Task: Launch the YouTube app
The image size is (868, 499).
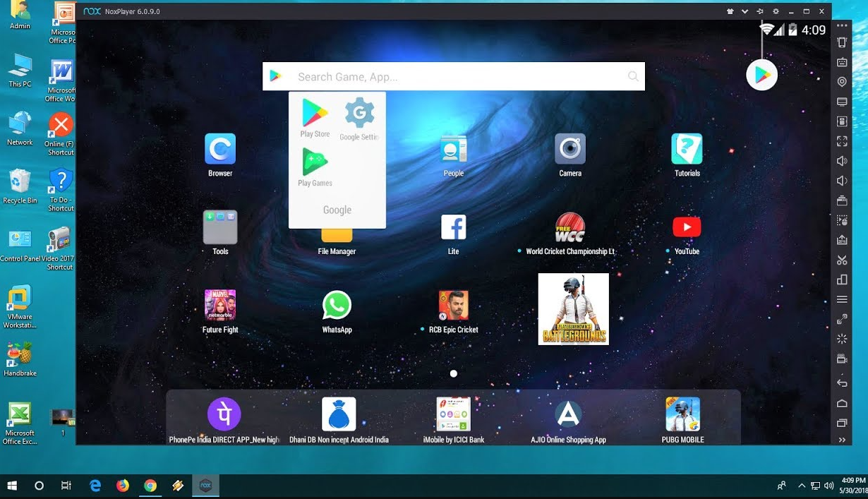Action: click(x=687, y=234)
